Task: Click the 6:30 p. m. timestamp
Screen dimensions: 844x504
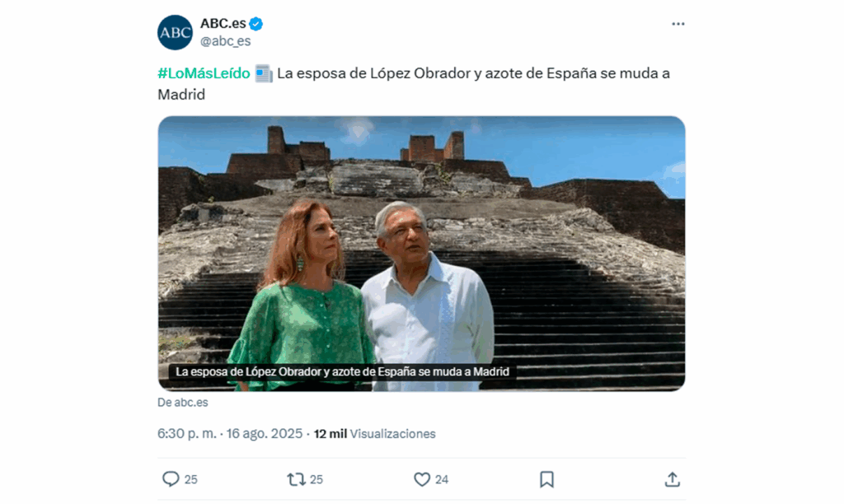Action: coord(187,433)
